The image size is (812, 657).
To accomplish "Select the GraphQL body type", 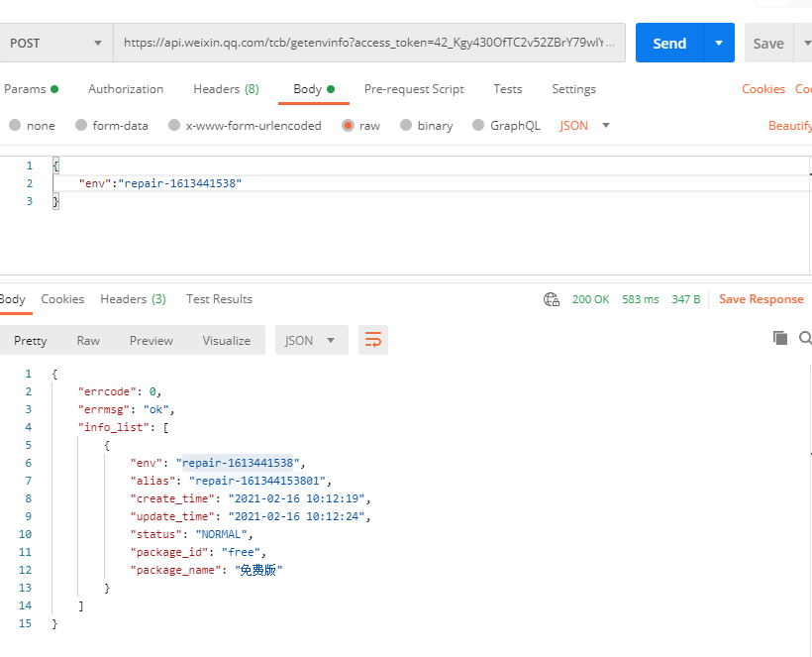I will coord(506,126).
